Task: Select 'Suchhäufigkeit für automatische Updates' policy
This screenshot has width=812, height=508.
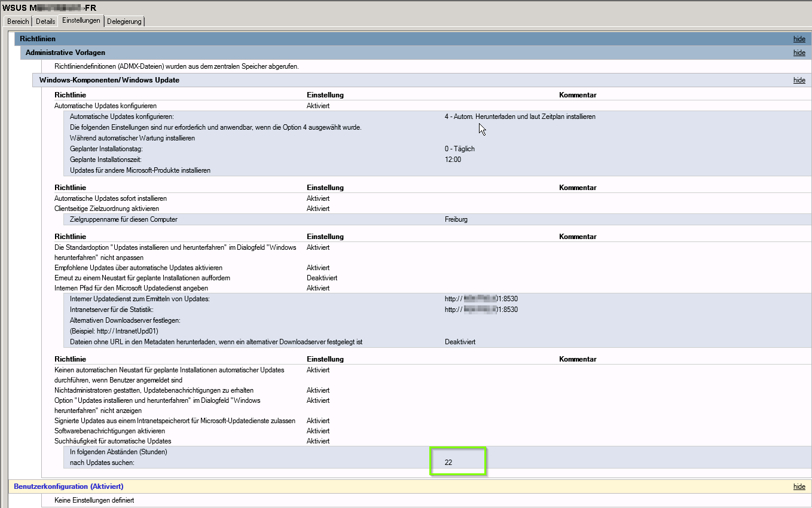Action: (113, 441)
